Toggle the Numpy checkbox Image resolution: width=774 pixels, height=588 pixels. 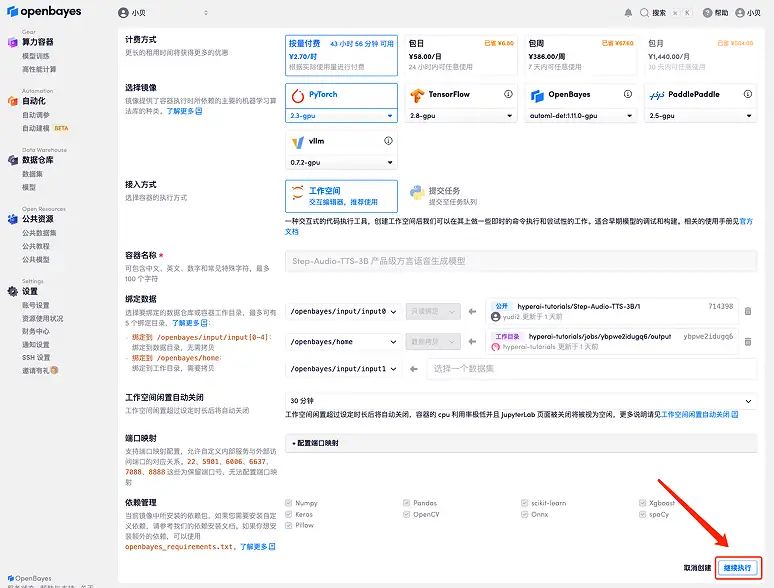click(x=288, y=503)
